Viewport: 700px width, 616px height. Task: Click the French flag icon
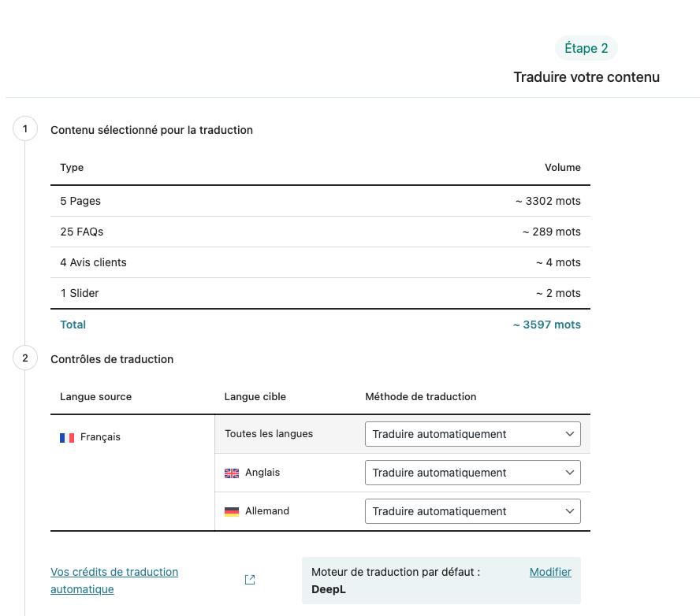click(67, 437)
